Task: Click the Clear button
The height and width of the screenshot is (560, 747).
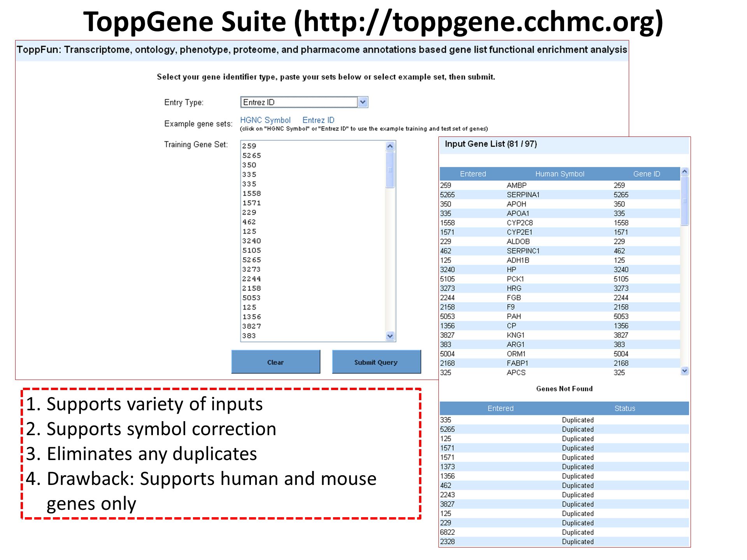Action: click(x=275, y=362)
